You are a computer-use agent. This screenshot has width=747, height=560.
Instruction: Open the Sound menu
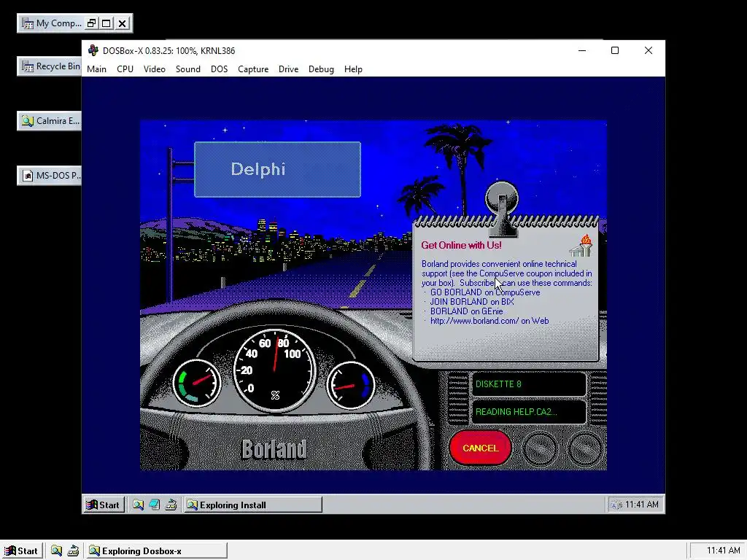click(187, 69)
